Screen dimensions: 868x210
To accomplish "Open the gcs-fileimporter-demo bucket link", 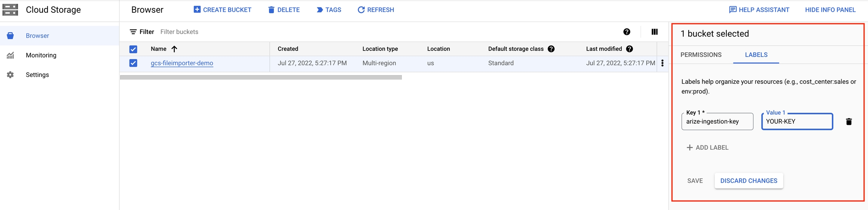I will click(x=182, y=63).
